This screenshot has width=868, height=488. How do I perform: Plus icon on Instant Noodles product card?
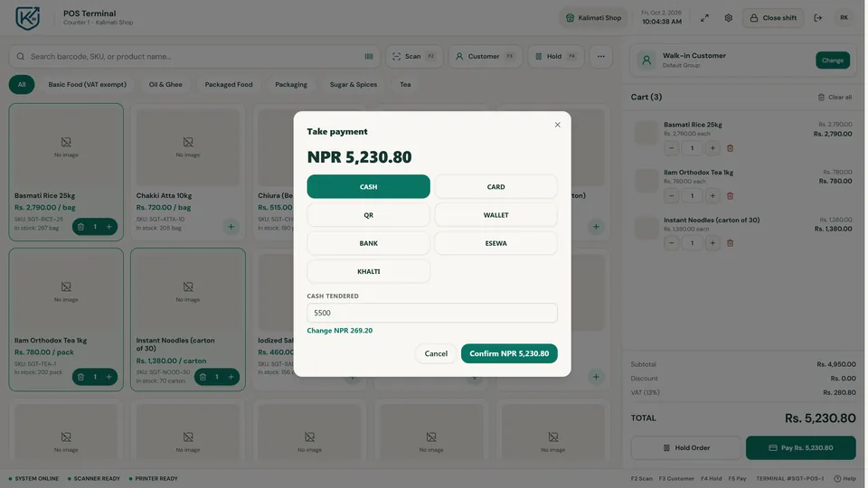(x=231, y=377)
